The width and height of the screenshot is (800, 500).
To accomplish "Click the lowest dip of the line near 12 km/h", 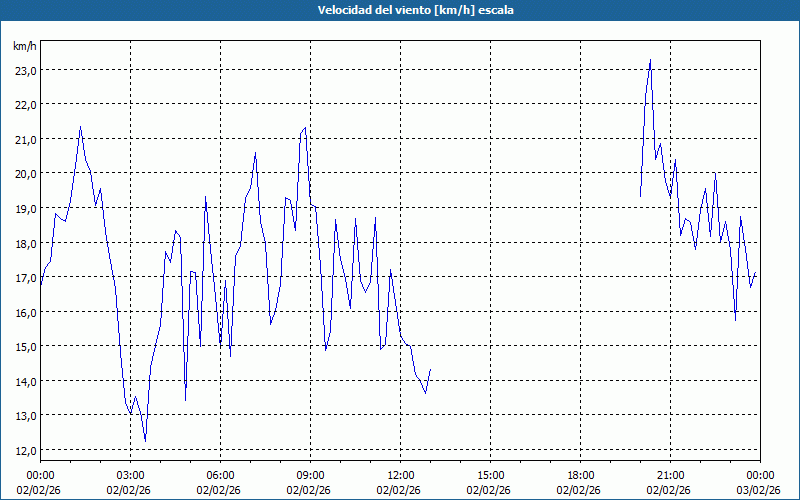I will click(145, 440).
